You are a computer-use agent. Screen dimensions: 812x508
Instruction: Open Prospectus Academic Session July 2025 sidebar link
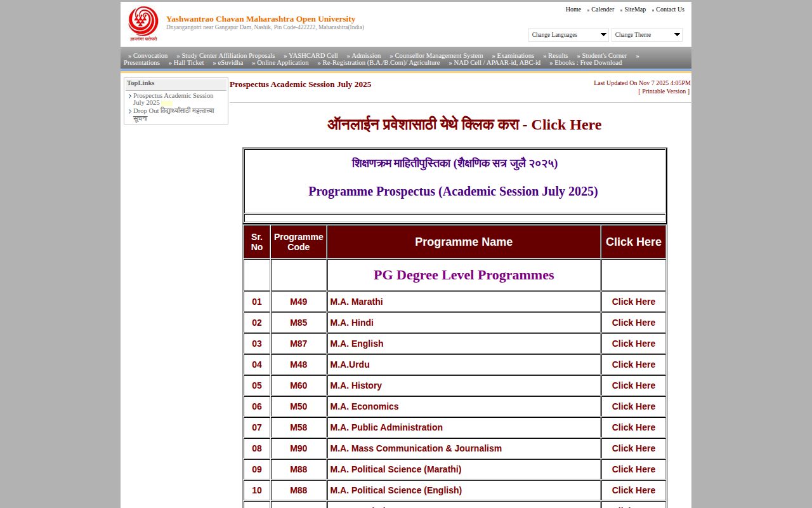(173, 99)
